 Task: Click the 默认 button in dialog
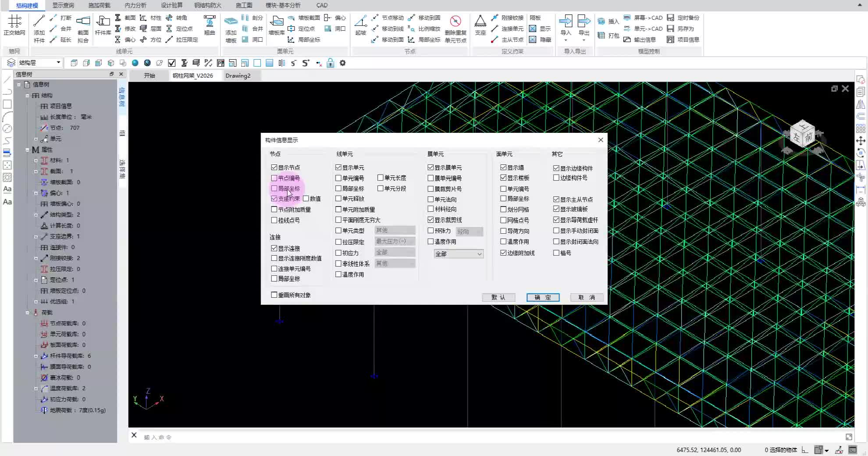(498, 297)
